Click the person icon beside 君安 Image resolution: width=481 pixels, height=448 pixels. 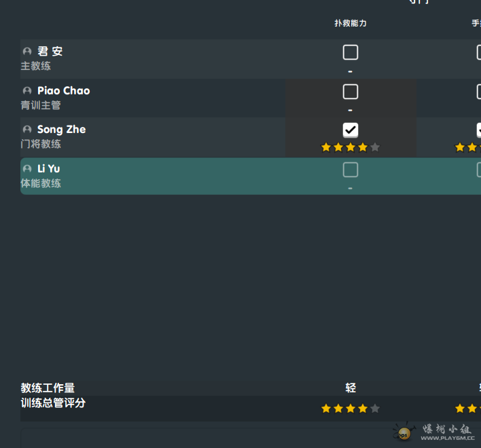click(x=27, y=52)
